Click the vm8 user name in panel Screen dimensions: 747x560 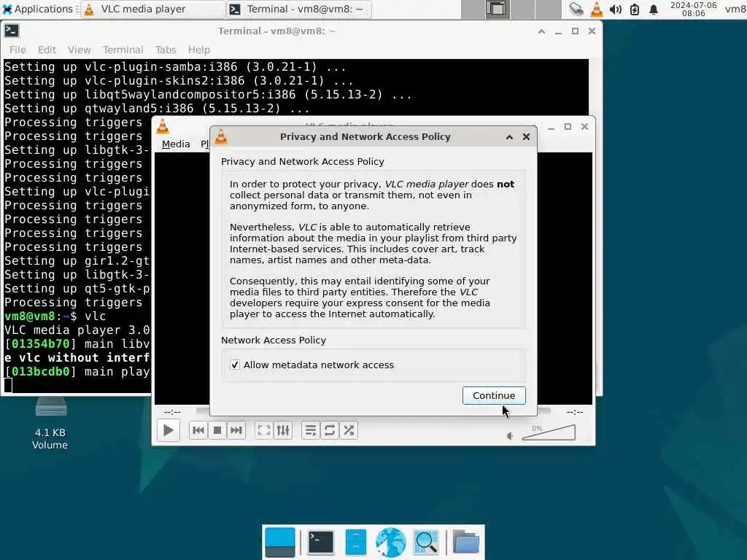coord(735,9)
